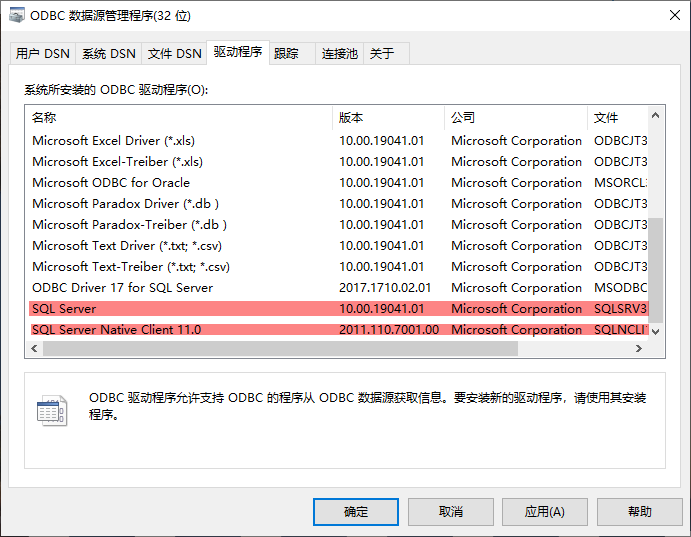Sort by the 公司 column header
The image size is (691, 537).
pyautogui.click(x=516, y=118)
